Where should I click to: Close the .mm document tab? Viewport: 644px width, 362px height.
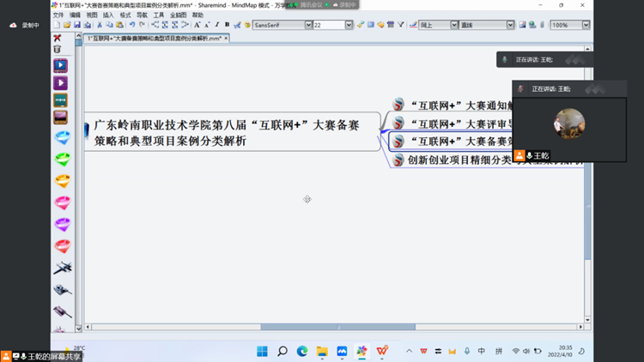pos(226,38)
